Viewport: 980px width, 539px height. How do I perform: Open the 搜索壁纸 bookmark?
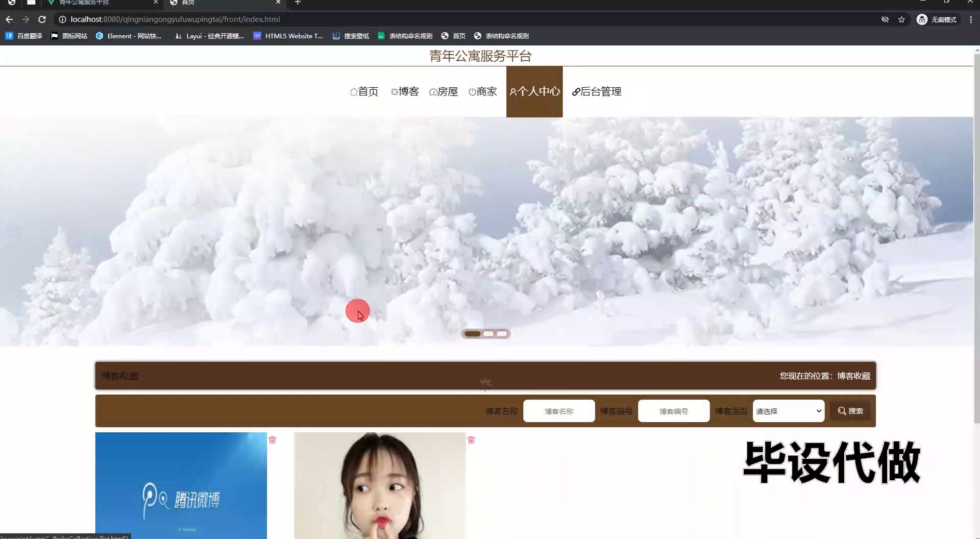(351, 36)
